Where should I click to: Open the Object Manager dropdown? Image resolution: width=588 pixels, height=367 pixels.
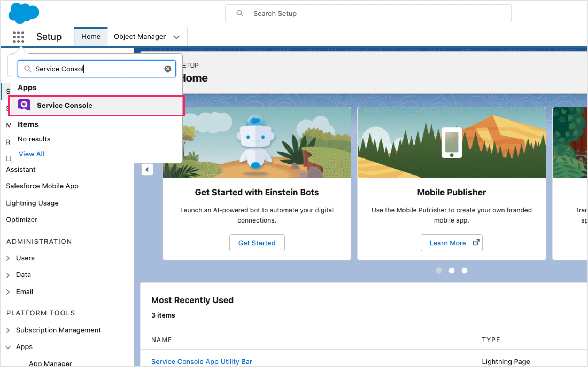(176, 37)
